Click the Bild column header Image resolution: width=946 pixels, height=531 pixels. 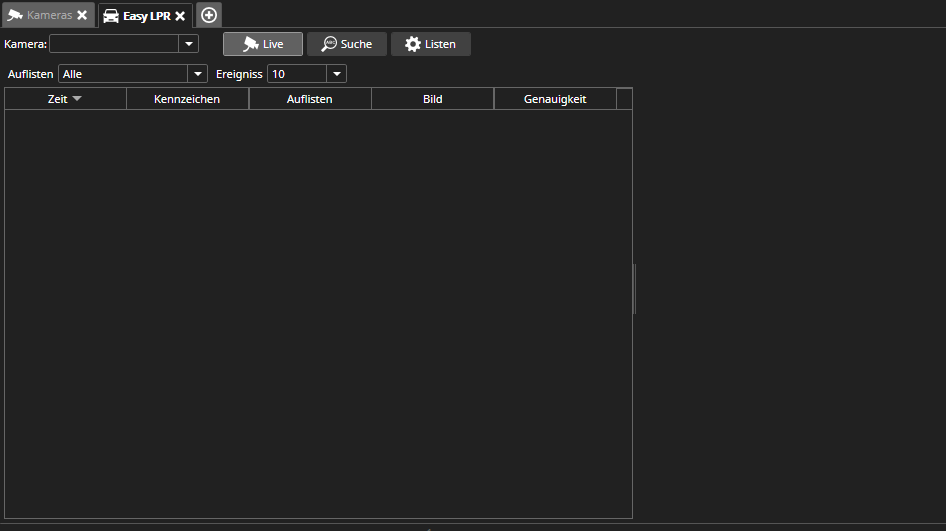[x=432, y=99]
